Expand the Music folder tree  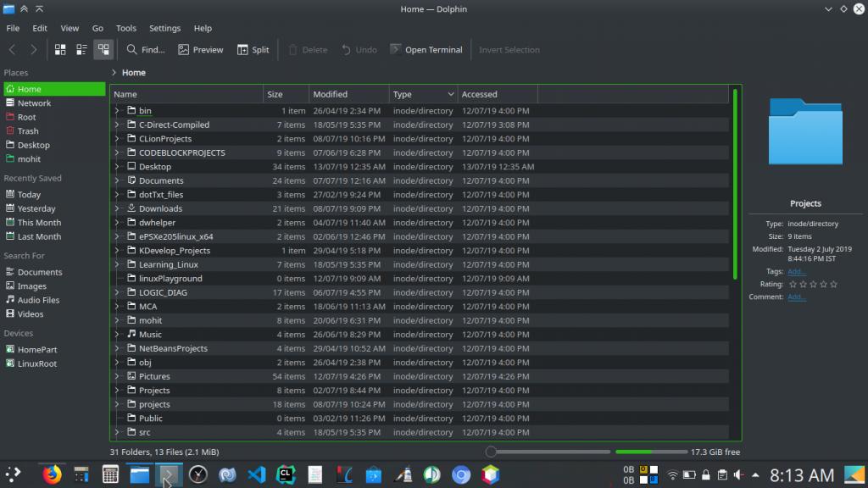117,334
